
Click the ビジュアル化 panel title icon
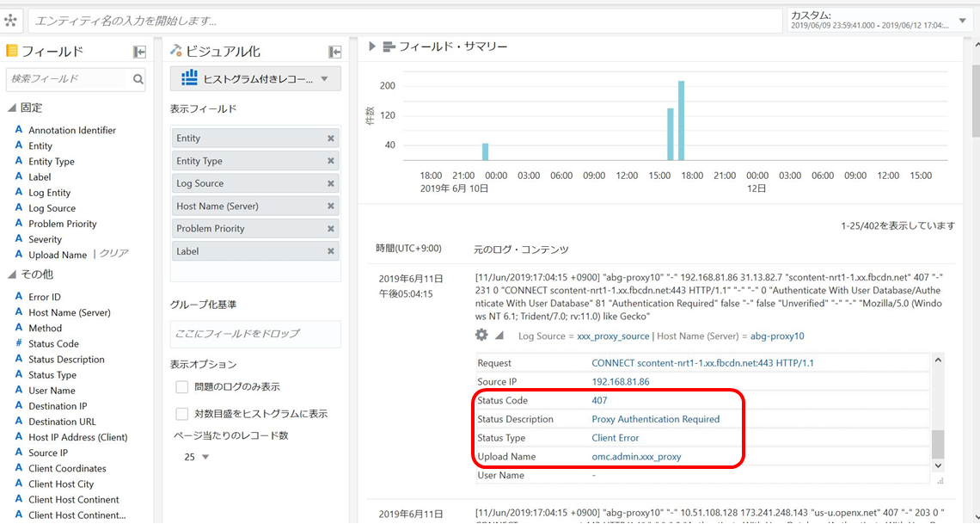pos(175,51)
